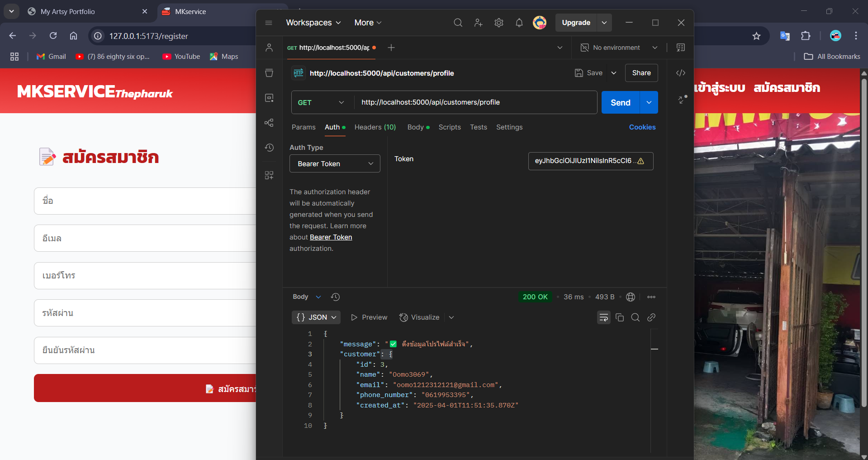The height and width of the screenshot is (460, 868).
Task: Open Bearer Token documentation link
Action: (x=331, y=237)
